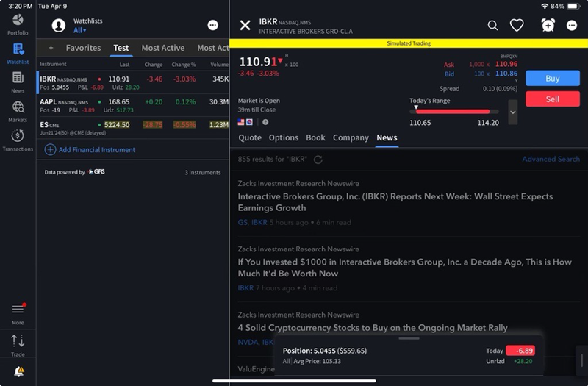This screenshot has width=588, height=386.
Task: Switch to the Most Active watchlist tab
Action: pyautogui.click(x=162, y=48)
